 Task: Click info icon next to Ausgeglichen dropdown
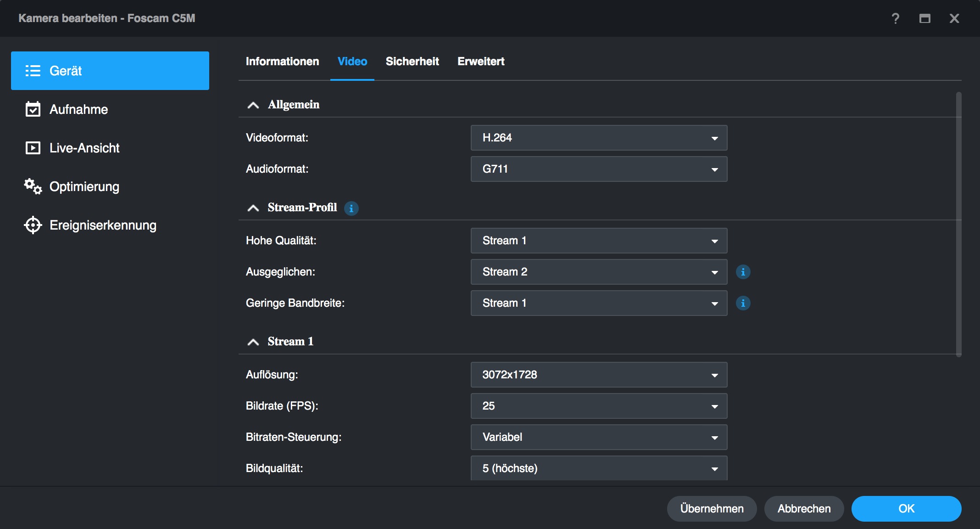(x=743, y=272)
